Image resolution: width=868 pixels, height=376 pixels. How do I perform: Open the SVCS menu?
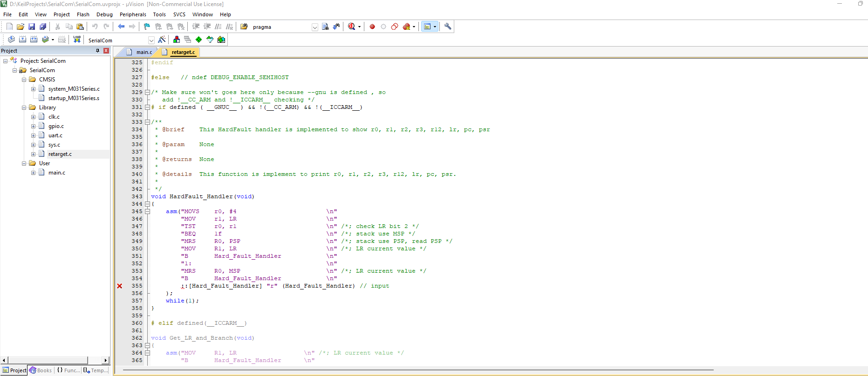tap(179, 14)
